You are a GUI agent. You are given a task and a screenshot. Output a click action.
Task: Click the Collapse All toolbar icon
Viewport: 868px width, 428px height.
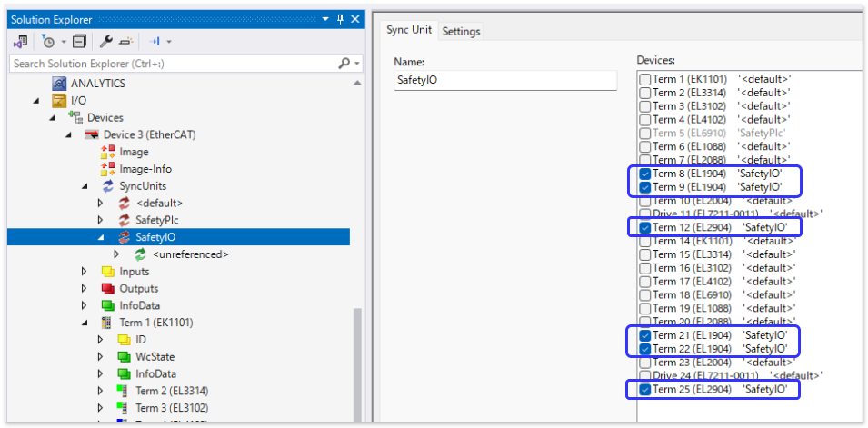pyautogui.click(x=79, y=42)
